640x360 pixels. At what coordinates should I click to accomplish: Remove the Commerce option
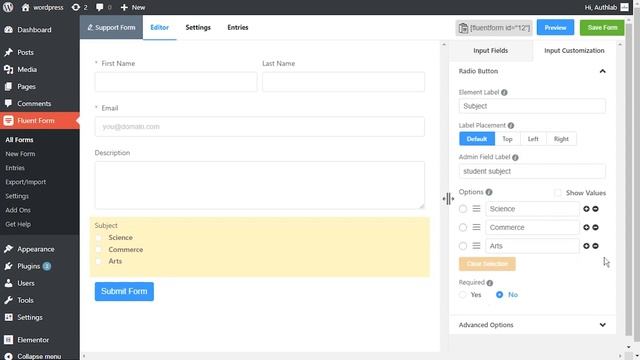(596, 227)
